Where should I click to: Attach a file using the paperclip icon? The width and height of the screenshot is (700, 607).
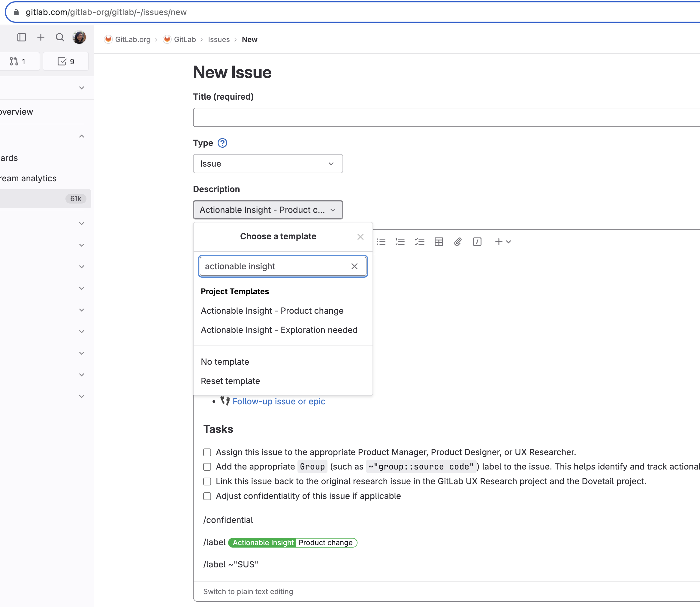[x=457, y=242]
